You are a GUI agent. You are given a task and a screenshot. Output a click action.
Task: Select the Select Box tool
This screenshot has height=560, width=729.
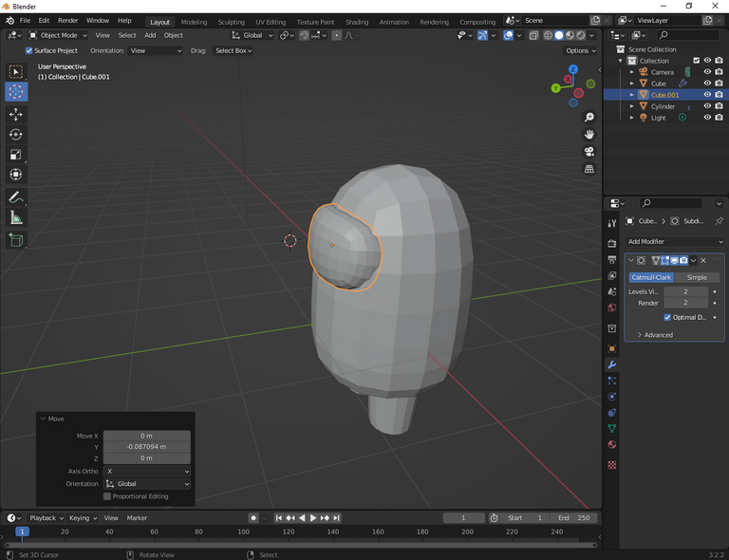[x=16, y=72]
